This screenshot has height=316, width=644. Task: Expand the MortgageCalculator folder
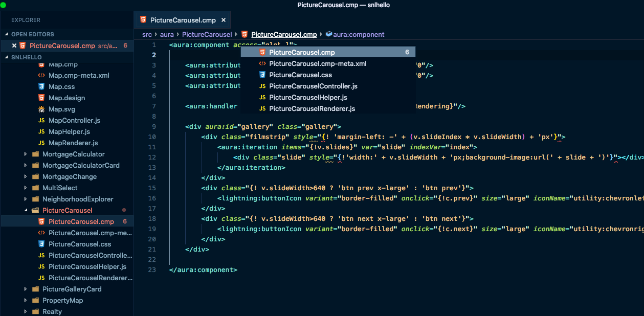click(25, 154)
